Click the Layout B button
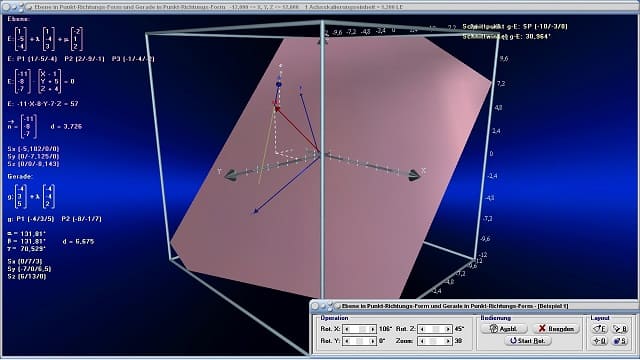This screenshot has width=640, height=360. 620,329
